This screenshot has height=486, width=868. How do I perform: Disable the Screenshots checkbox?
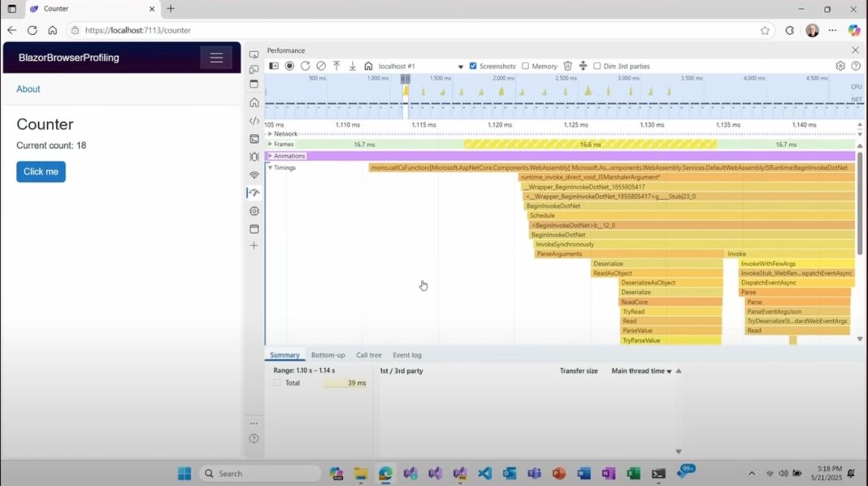(472, 66)
